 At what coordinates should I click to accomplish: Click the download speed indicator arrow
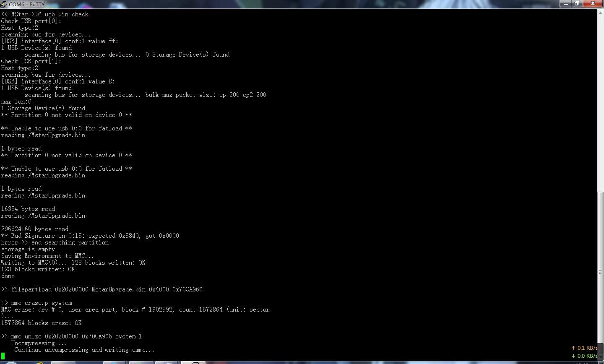pyautogui.click(x=573, y=356)
